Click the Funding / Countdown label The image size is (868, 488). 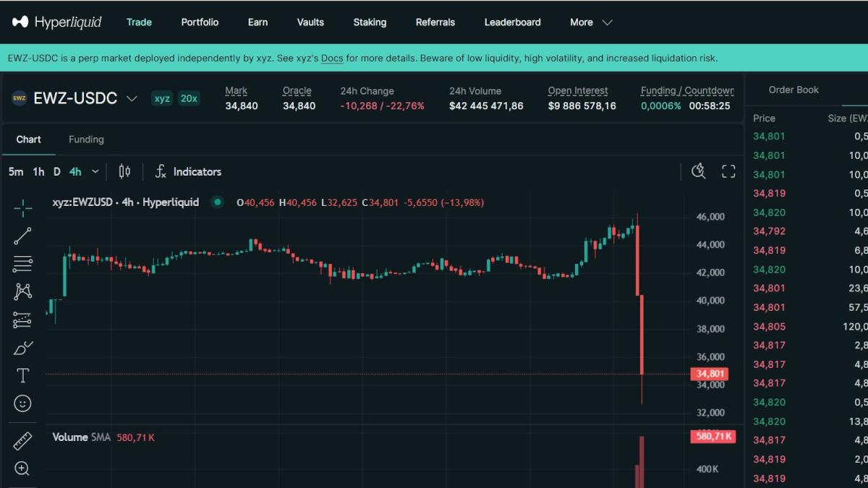click(687, 91)
